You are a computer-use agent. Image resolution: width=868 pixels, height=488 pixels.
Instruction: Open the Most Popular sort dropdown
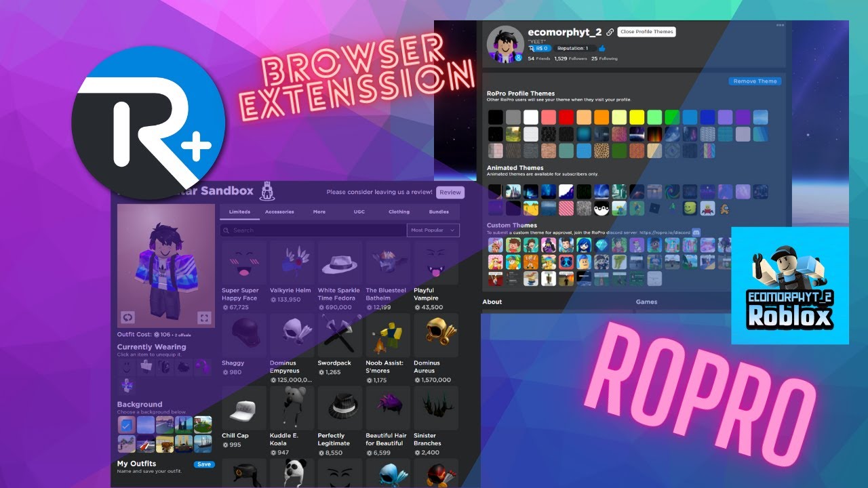click(433, 230)
